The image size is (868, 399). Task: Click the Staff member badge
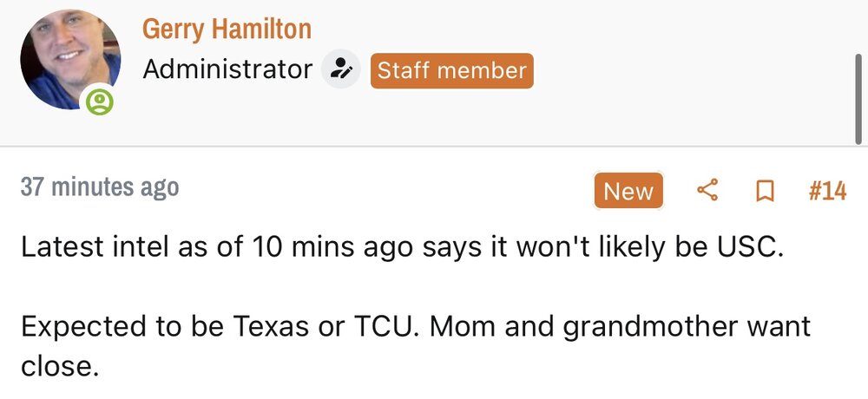[x=451, y=70]
